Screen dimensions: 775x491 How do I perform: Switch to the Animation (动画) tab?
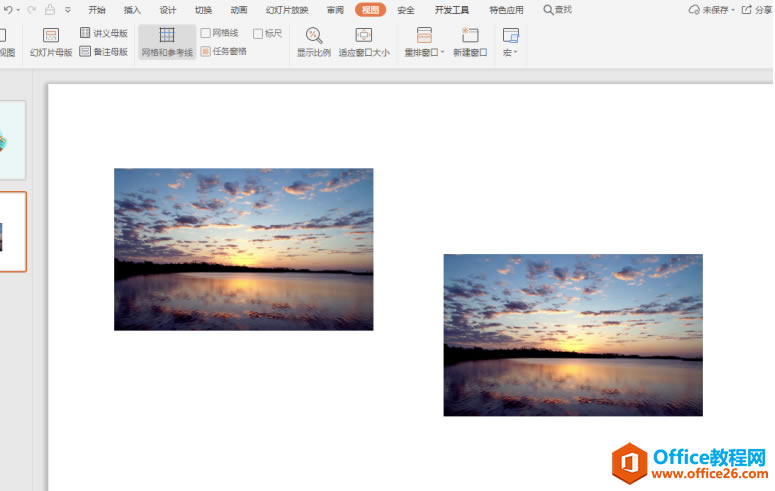239,10
